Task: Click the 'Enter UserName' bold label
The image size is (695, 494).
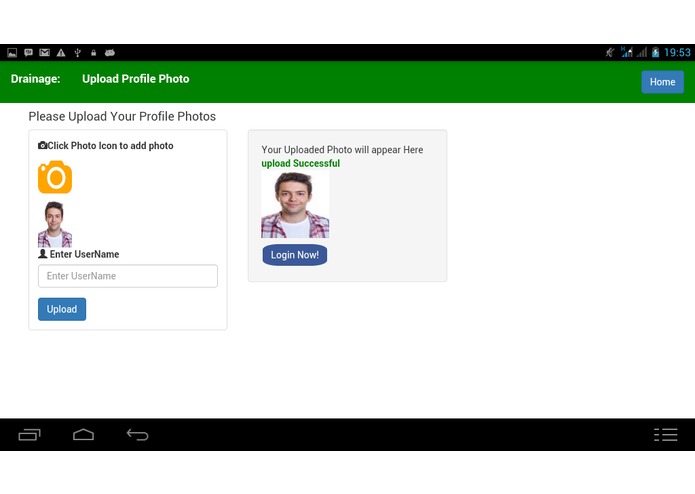Action: pyautogui.click(x=84, y=254)
